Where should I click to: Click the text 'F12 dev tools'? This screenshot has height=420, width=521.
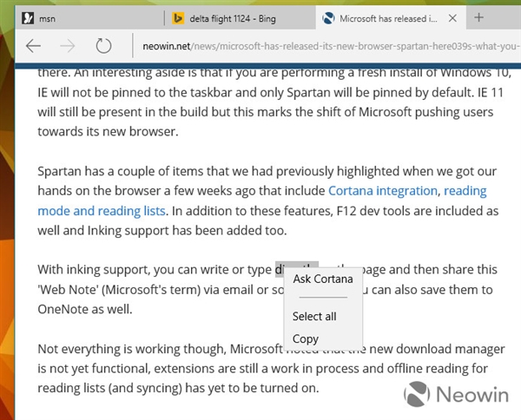(373, 211)
